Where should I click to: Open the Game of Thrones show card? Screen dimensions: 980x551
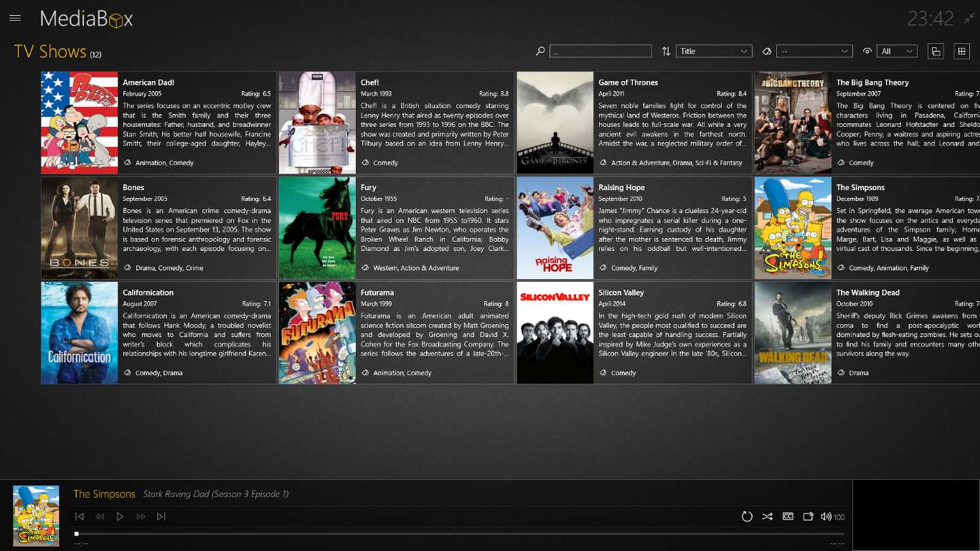(x=634, y=122)
